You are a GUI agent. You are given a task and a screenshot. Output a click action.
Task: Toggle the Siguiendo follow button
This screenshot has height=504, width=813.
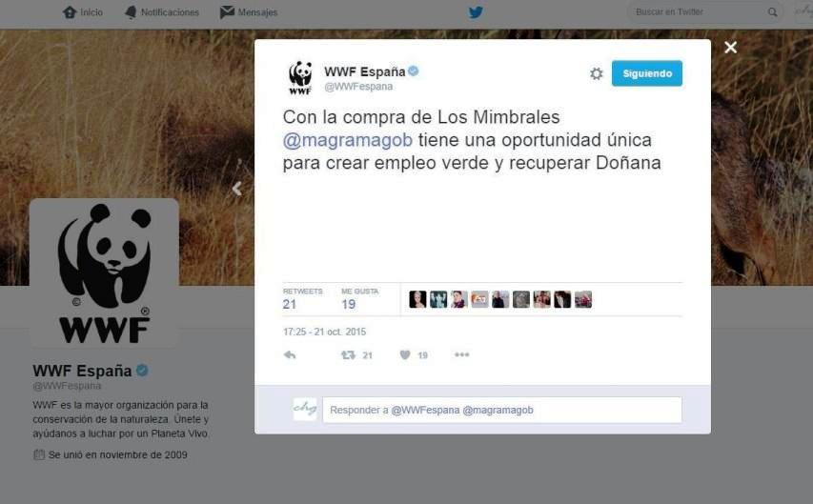(x=646, y=73)
